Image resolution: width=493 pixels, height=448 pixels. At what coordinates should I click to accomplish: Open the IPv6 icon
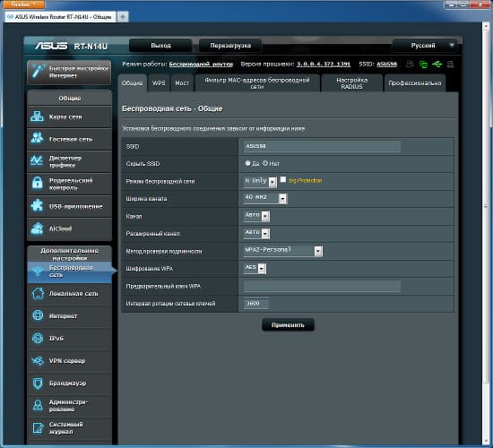point(38,339)
